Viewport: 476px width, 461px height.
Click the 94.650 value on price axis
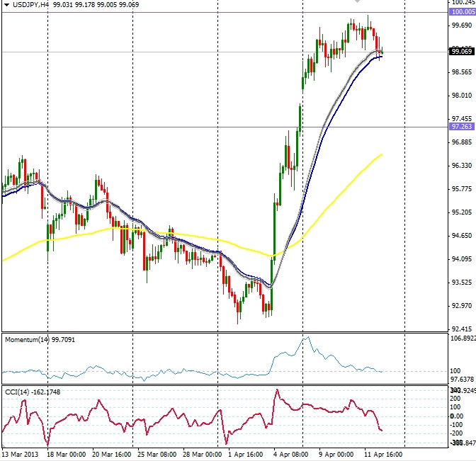462,236
